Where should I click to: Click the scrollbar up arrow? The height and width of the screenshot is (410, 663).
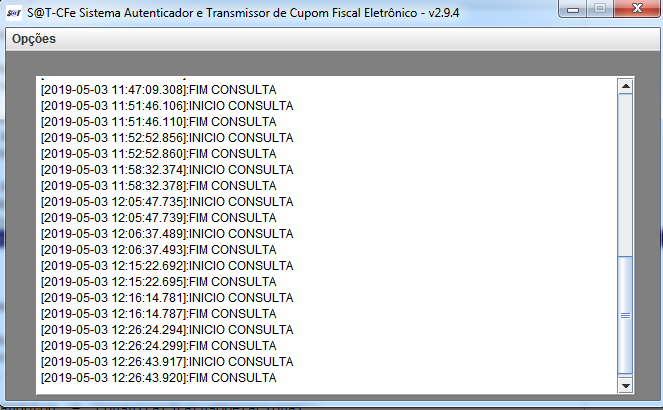(625, 87)
